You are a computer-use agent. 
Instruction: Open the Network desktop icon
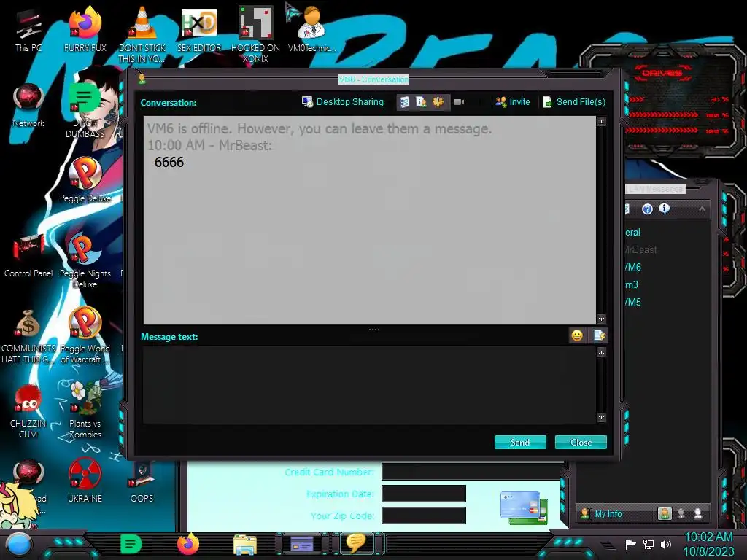coord(28,106)
